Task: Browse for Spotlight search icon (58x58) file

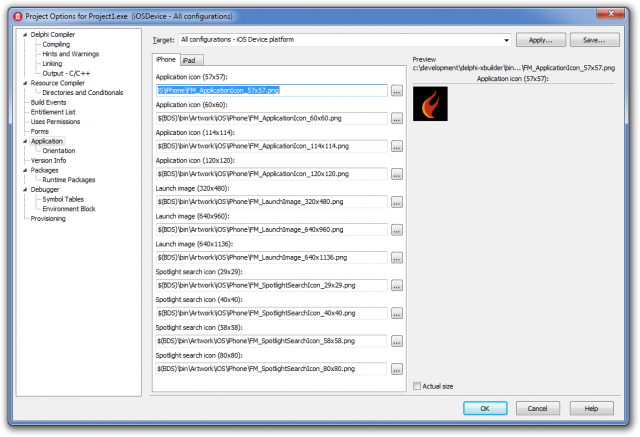Action: (x=396, y=341)
